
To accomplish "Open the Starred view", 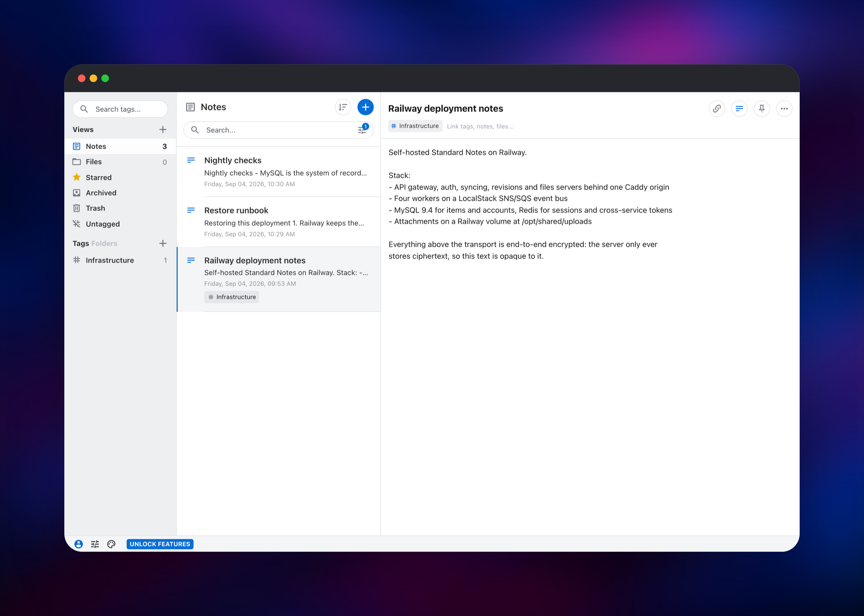I will pyautogui.click(x=120, y=177).
